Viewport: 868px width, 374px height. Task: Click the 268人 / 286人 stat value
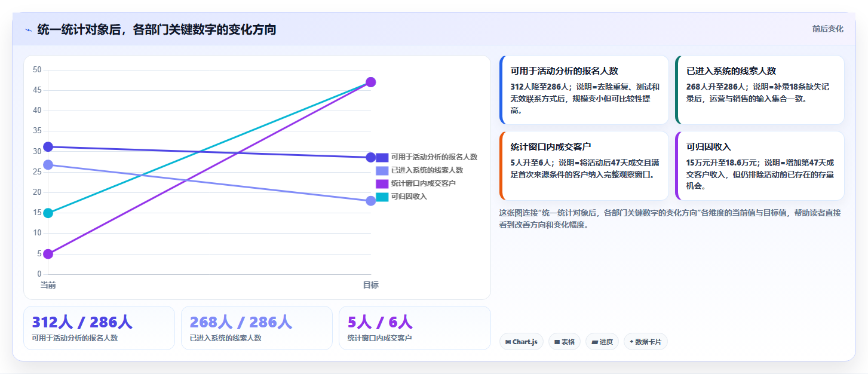pyautogui.click(x=241, y=322)
